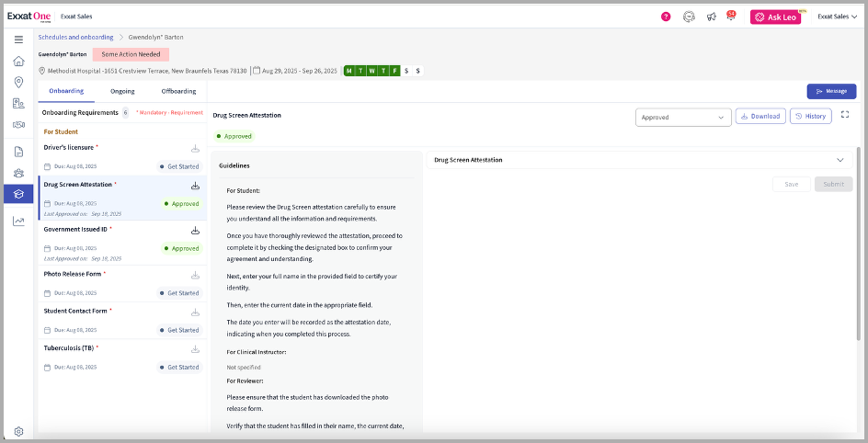This screenshot has width=868, height=443.
Task: Download Government Issued ID document icon
Action: 195,231
